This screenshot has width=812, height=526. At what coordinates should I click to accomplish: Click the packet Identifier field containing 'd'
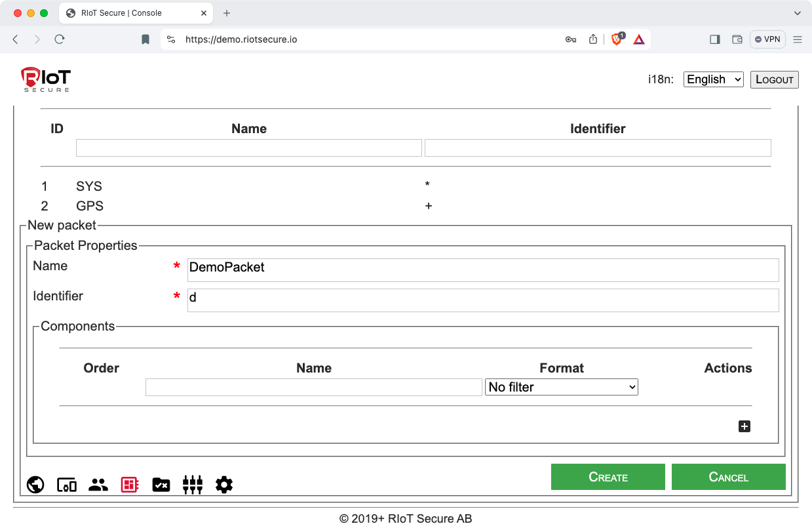[x=483, y=300]
